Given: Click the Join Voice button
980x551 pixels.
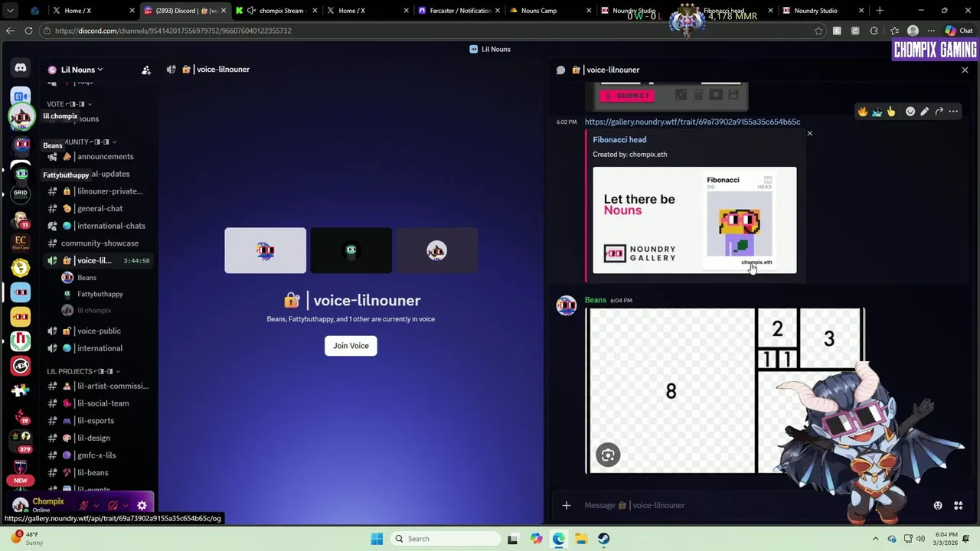Looking at the screenshot, I should click(x=351, y=346).
